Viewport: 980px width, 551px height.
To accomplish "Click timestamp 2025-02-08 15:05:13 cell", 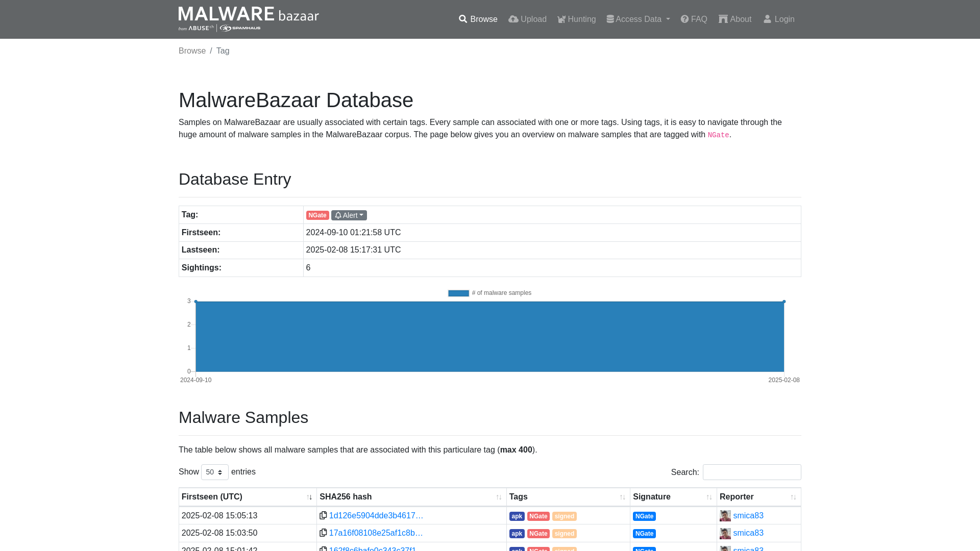I will click(x=219, y=516).
